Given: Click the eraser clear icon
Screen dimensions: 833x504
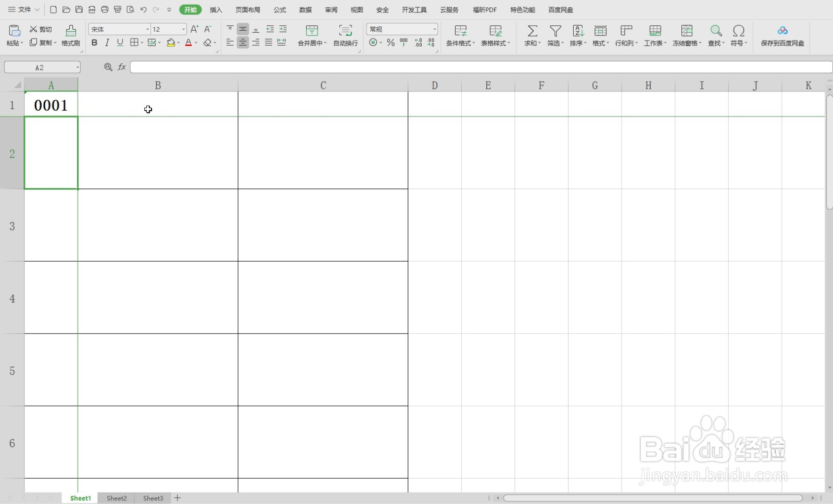Looking at the screenshot, I should coord(208,43).
